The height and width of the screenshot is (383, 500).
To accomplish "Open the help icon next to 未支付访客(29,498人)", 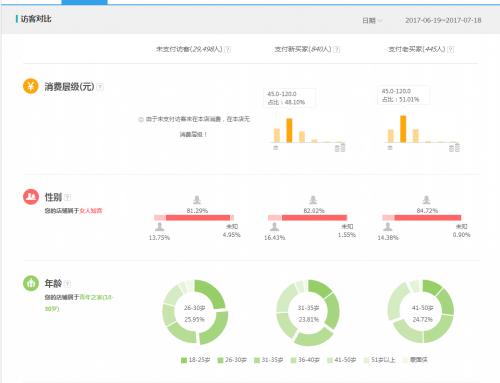I will (228, 49).
